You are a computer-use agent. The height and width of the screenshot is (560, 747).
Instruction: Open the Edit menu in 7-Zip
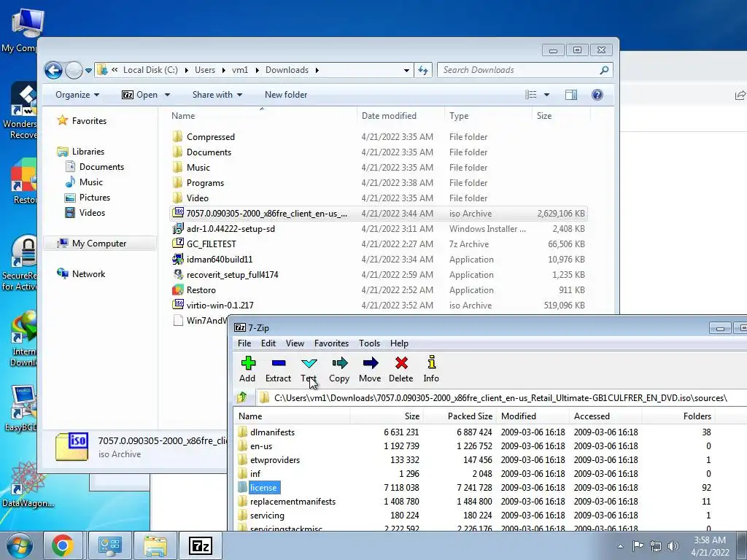(x=268, y=343)
